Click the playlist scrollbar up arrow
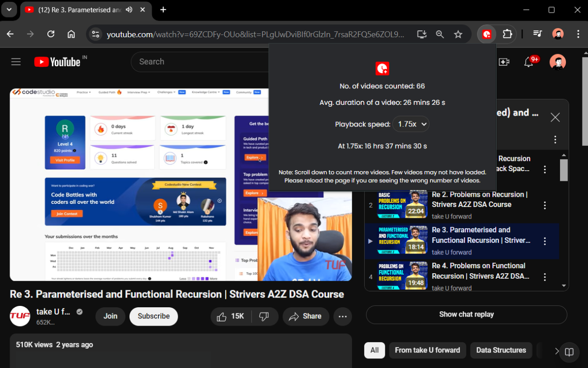 [564, 155]
